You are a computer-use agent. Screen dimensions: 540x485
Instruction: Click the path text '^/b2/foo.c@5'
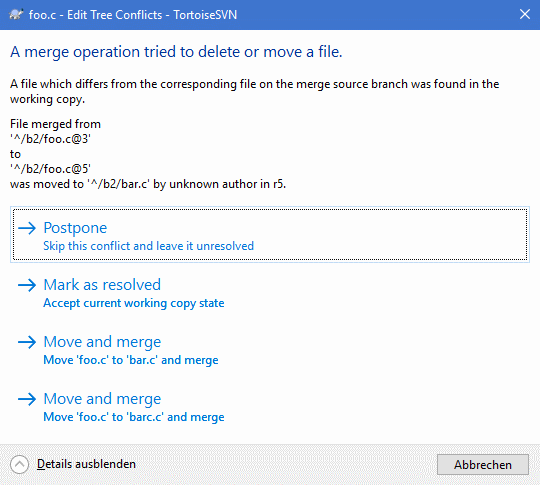(x=50, y=169)
